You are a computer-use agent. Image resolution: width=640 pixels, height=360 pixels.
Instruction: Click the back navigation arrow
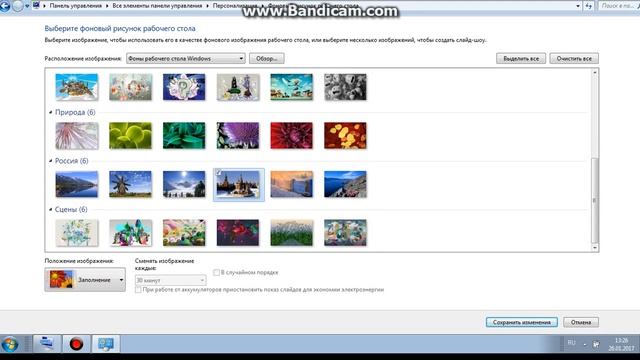pyautogui.click(x=5, y=6)
